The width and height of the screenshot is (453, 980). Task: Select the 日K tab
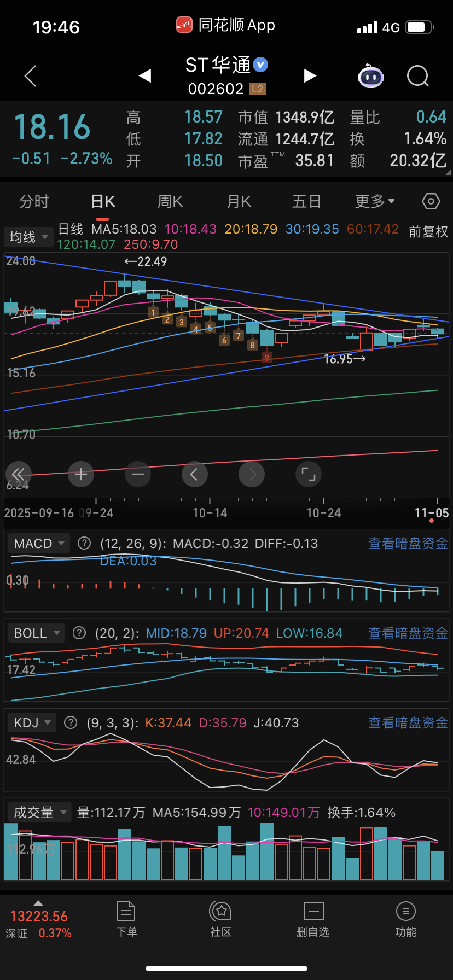[x=103, y=202]
